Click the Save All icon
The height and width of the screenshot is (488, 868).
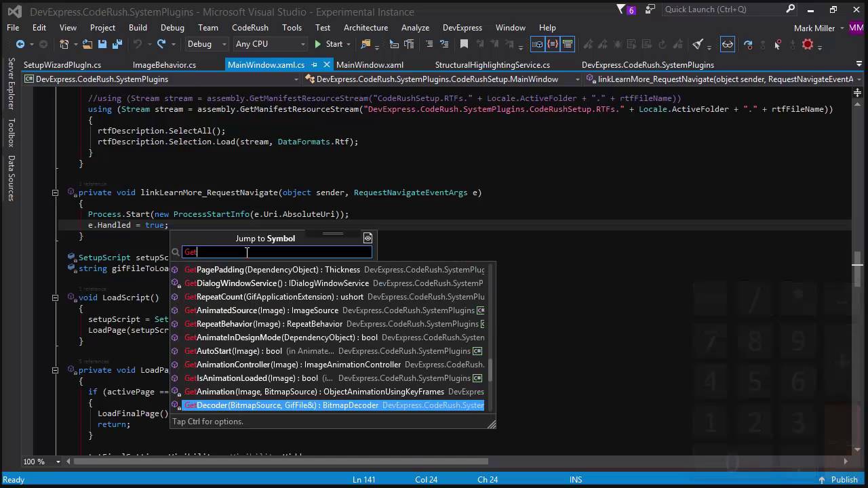tap(117, 44)
